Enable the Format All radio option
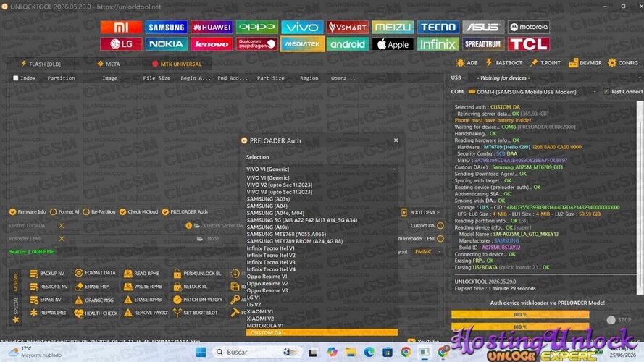The width and height of the screenshot is (644, 362). [64, 212]
